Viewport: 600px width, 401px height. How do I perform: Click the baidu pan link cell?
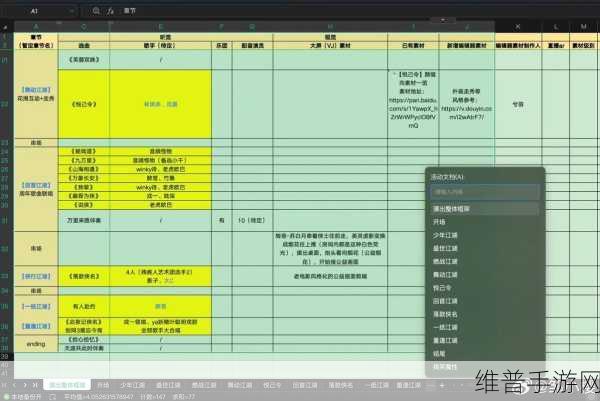(x=413, y=104)
